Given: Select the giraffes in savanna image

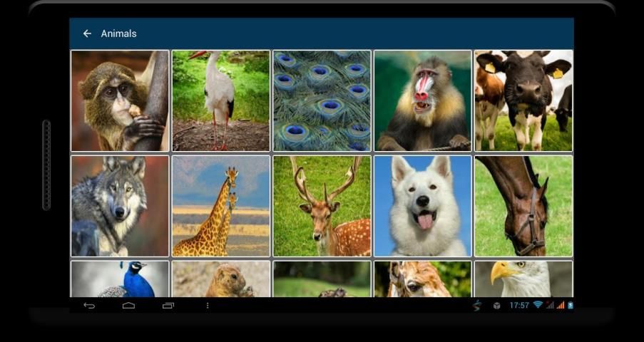Looking at the screenshot, I should pyautogui.click(x=221, y=206).
